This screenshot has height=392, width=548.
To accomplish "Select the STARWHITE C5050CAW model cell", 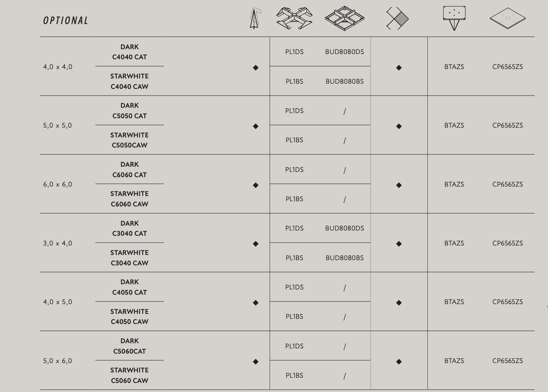I will tap(129, 140).
